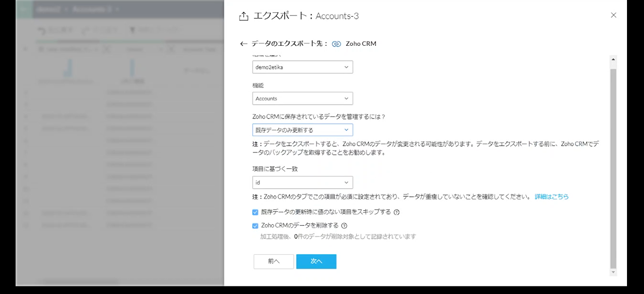644x294 pixels.
Task: Open the 既存データのみ更新する dropdown
Action: (x=302, y=130)
